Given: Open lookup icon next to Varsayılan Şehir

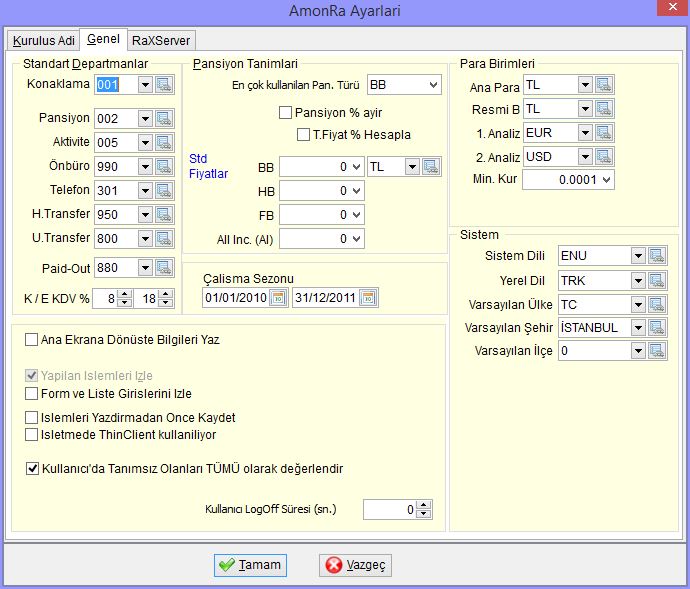Looking at the screenshot, I should click(657, 327).
